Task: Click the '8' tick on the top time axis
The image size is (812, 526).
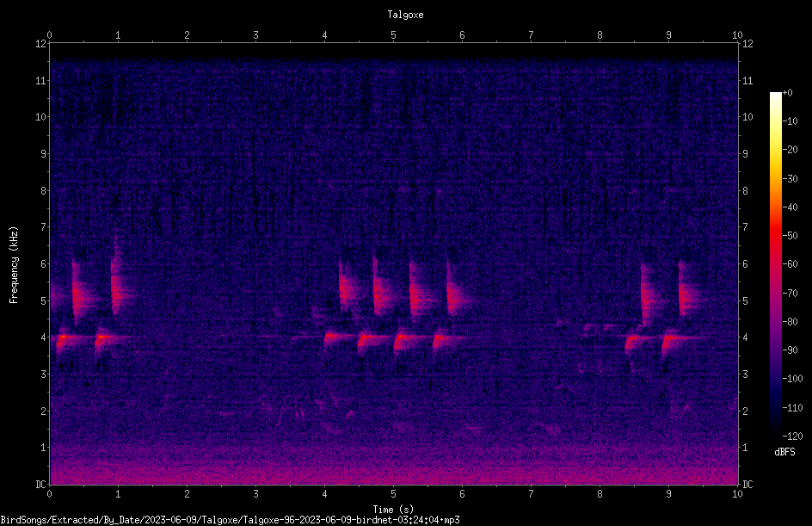Action: point(600,34)
